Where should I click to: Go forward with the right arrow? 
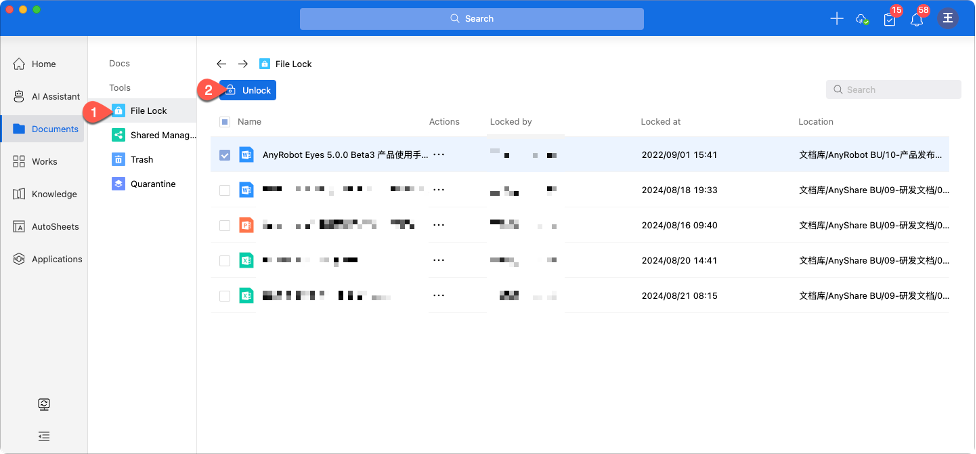point(243,64)
